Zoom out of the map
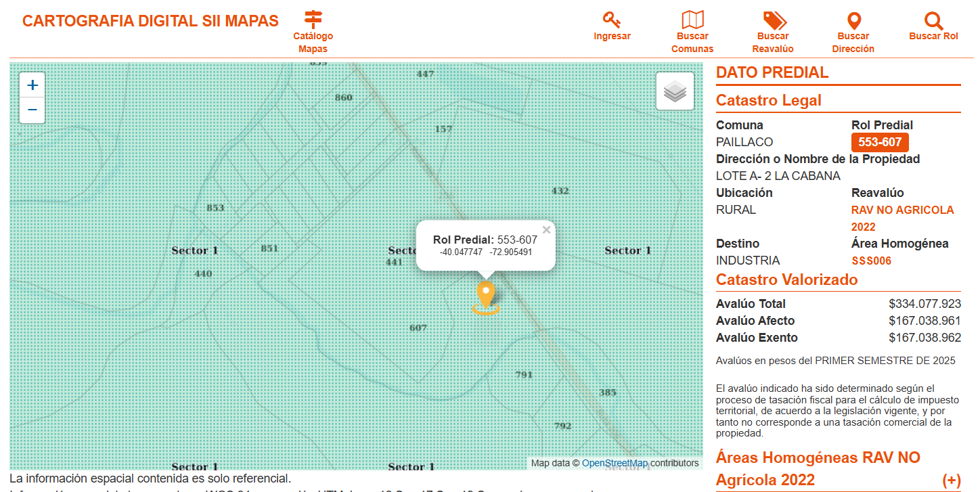The image size is (980, 492). (x=32, y=110)
